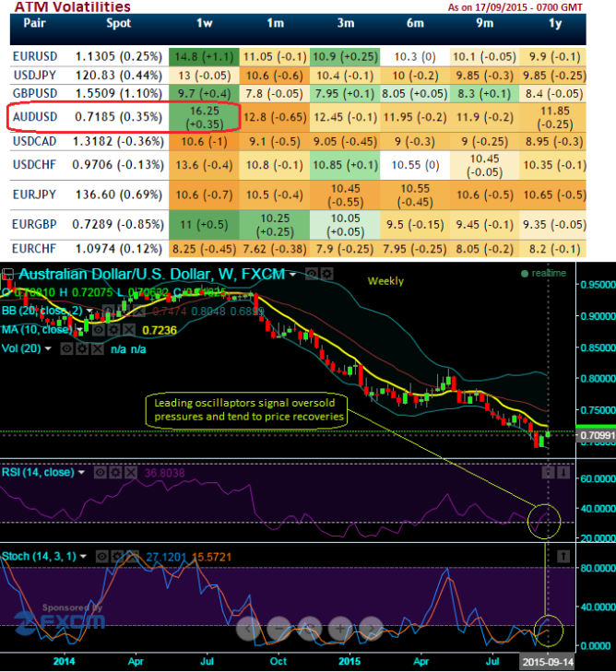
Task: Remove the Vol (20) indicator
Action: 101,349
